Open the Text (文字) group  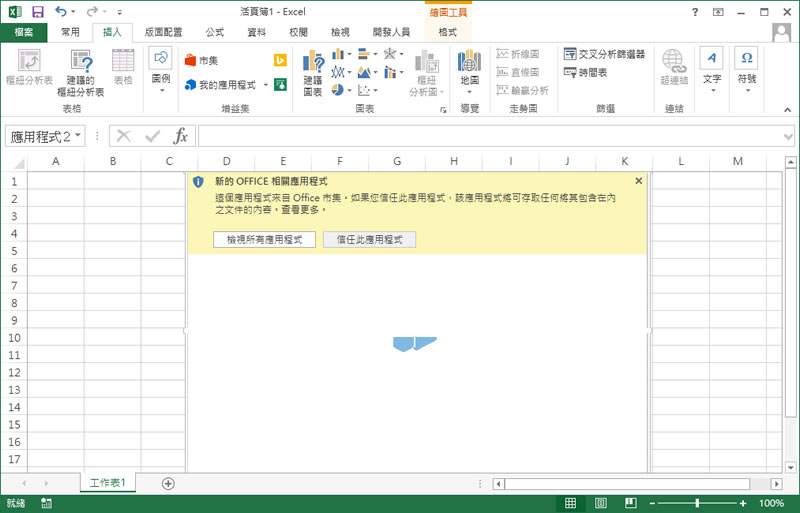712,71
